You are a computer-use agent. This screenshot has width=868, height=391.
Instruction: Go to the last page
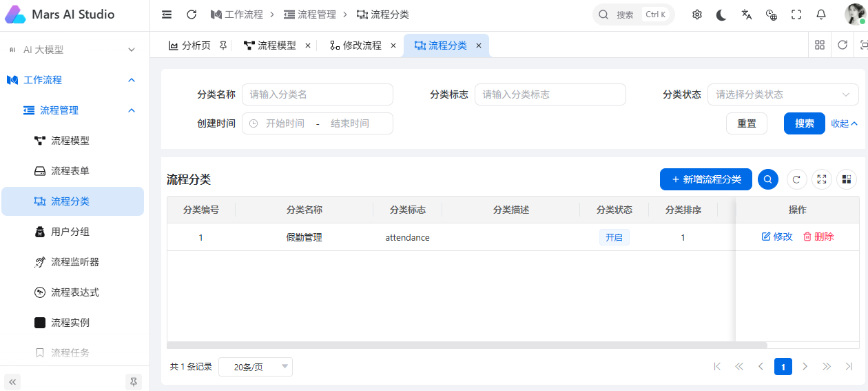pyautogui.click(x=849, y=367)
